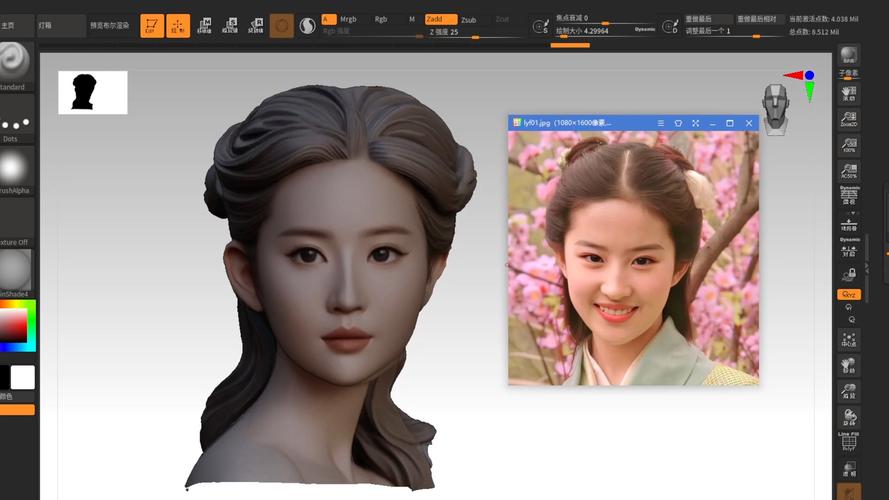Toggle the Zadd sculpt mode

(x=440, y=19)
